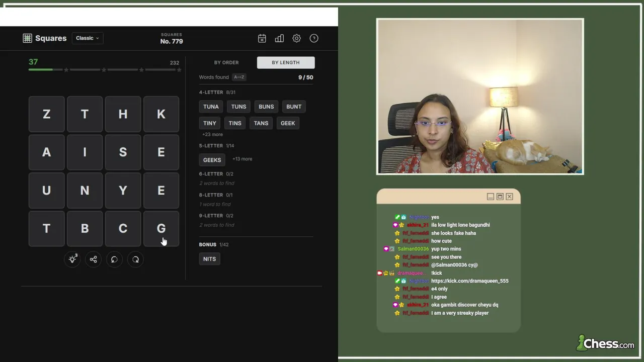Select the U letter tile

point(46,191)
